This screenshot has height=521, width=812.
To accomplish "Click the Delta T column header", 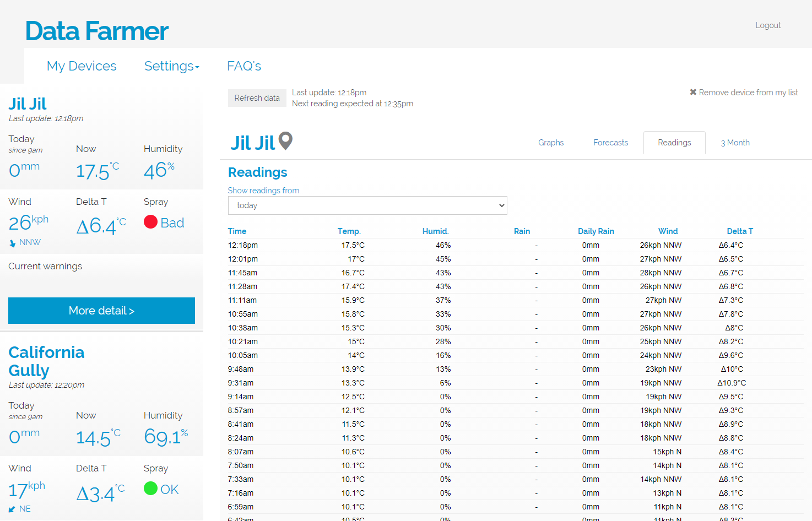I will (739, 231).
